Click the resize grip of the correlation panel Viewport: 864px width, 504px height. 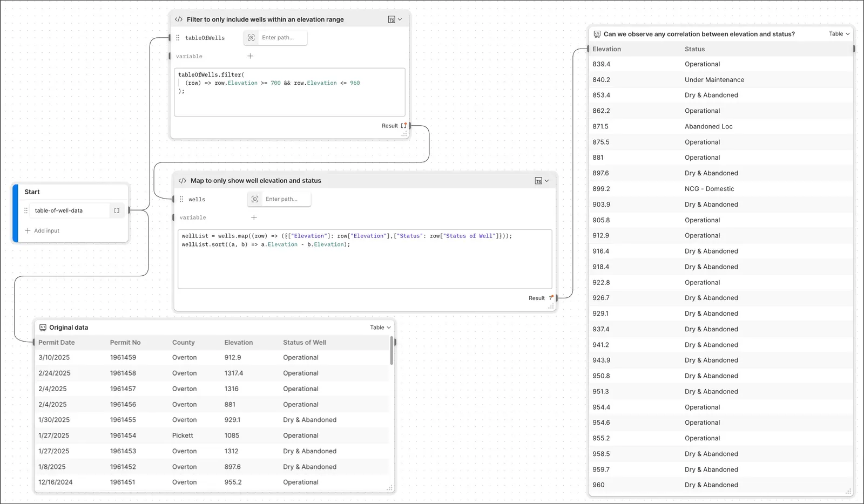point(848,492)
